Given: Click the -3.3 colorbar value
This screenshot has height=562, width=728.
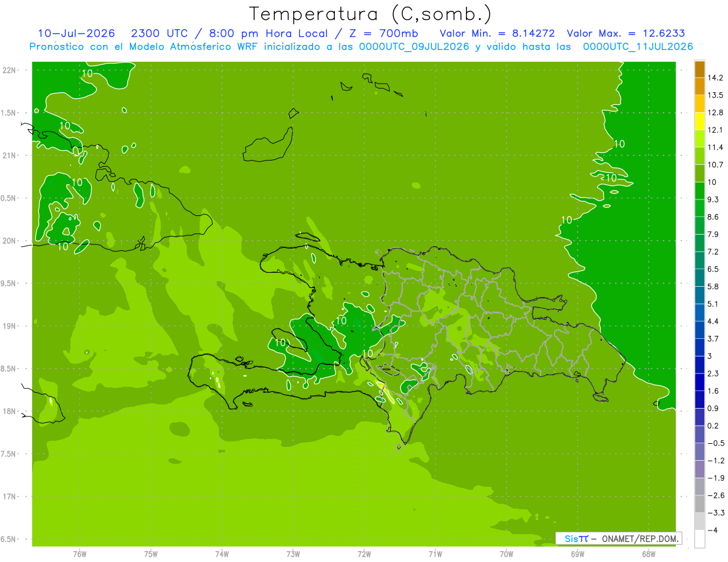Looking at the screenshot, I should 715,513.
